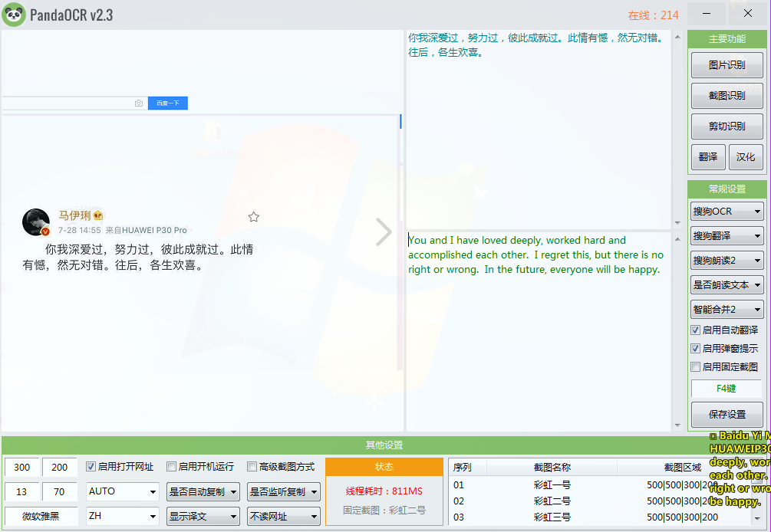The height and width of the screenshot is (532, 771).
Task: Click the camera icon in search bar
Action: tap(139, 103)
